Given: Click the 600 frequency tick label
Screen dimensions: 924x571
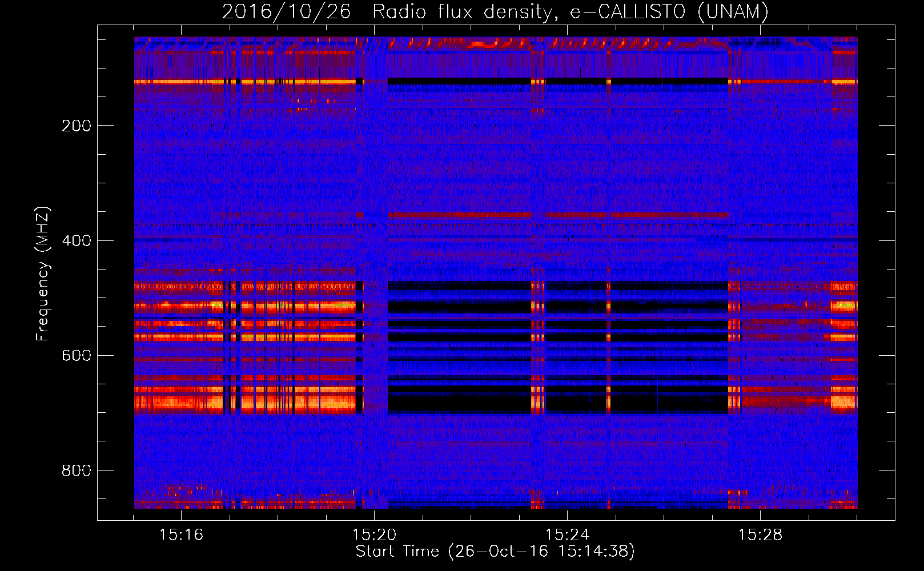Looking at the screenshot, I should click(x=77, y=355).
